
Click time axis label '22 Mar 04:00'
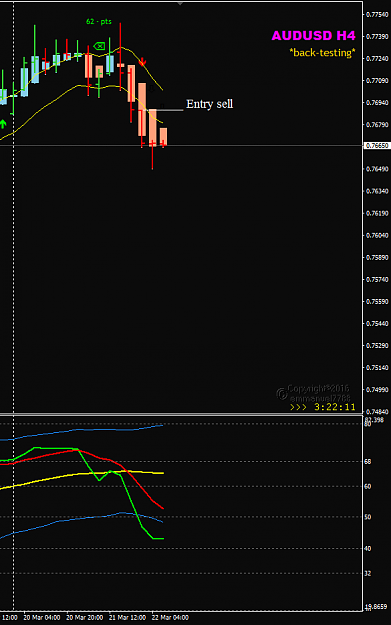(170, 617)
